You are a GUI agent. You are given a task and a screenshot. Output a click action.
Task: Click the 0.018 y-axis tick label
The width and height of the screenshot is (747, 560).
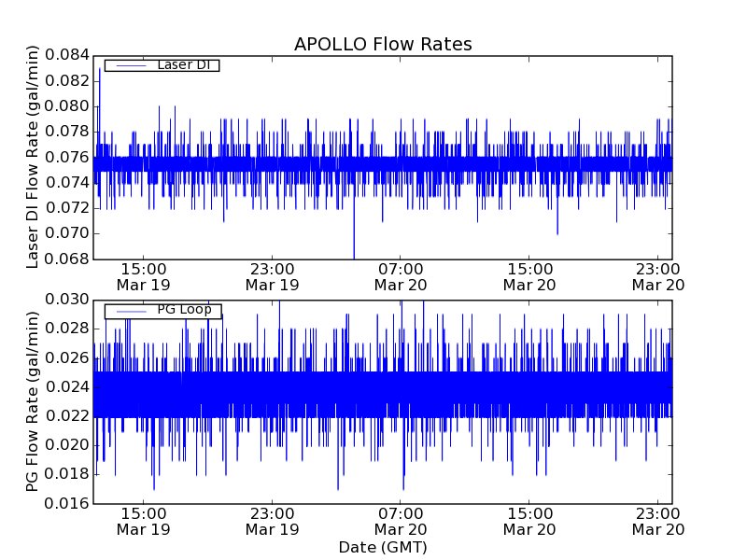pyautogui.click(x=67, y=474)
